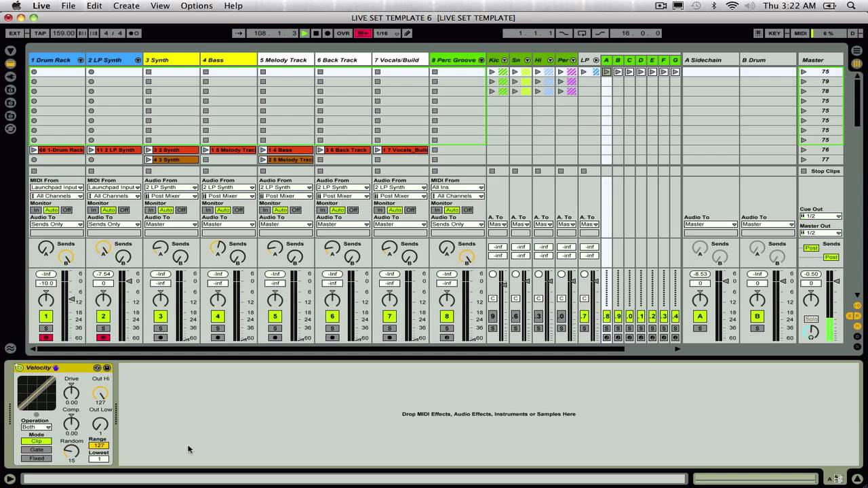The image size is (868, 488).
Task: Toggle the Draw Mode pencil icon
Action: coord(408,33)
